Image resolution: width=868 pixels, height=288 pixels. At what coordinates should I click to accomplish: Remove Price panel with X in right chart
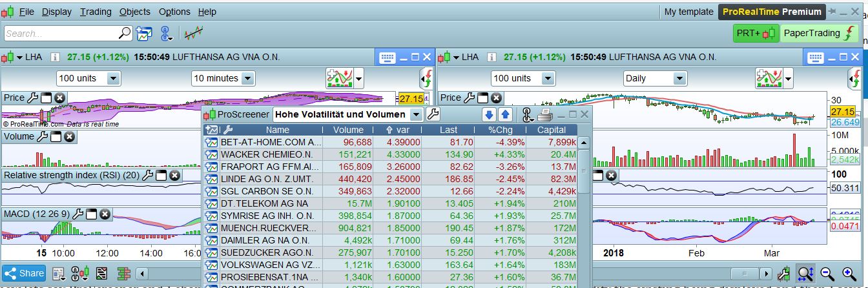(495, 98)
